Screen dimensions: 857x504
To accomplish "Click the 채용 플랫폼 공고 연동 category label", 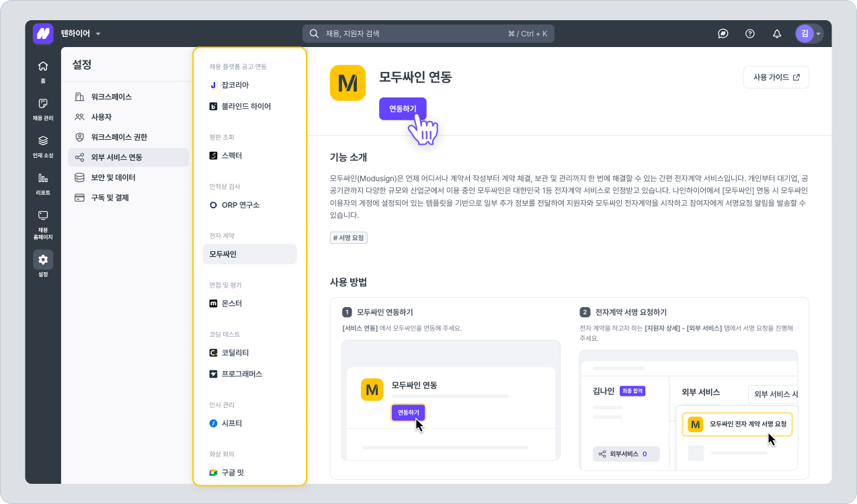I will (x=238, y=67).
